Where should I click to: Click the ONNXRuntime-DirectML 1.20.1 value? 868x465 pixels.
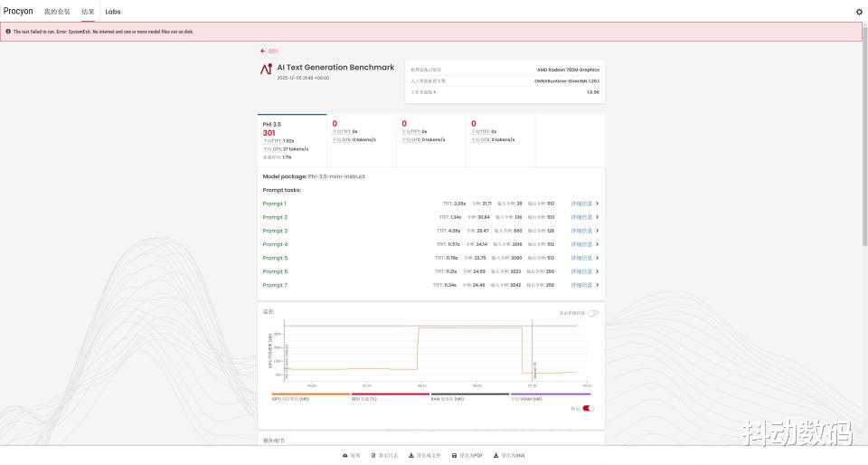coord(567,81)
